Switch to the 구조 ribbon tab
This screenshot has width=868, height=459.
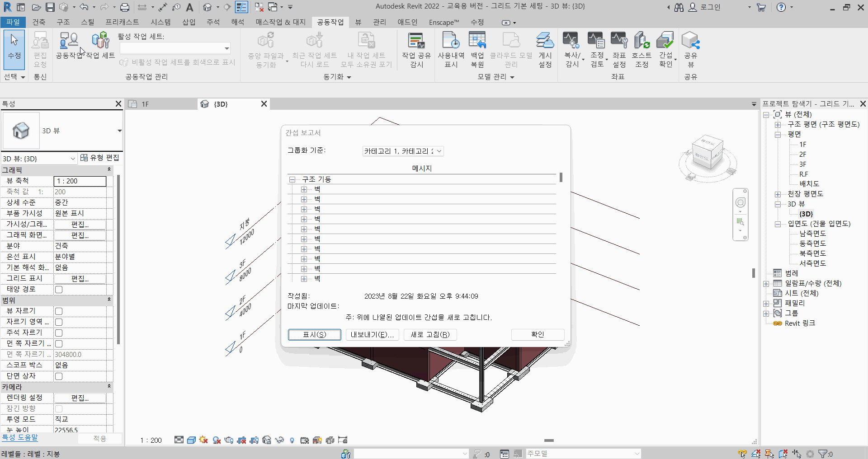[63, 22]
